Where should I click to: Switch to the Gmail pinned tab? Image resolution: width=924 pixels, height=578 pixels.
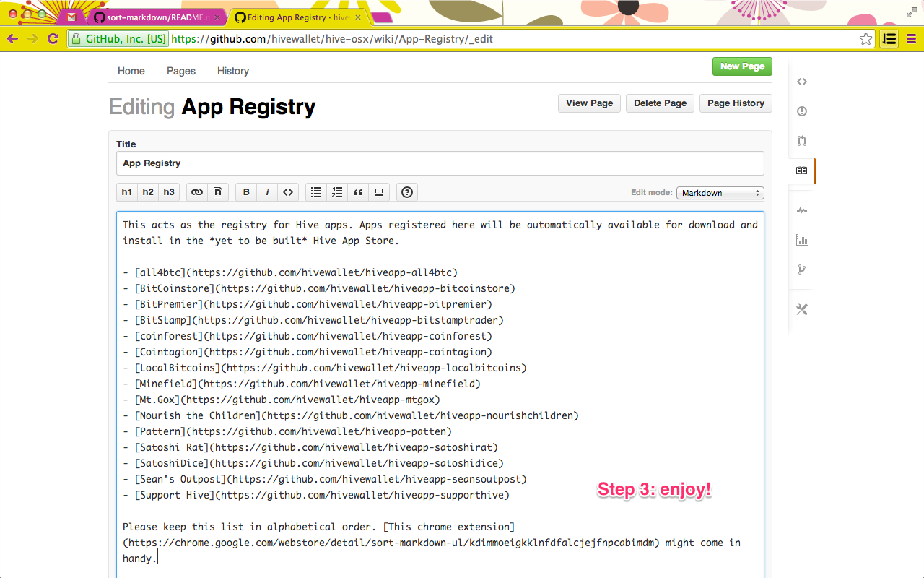tap(71, 17)
